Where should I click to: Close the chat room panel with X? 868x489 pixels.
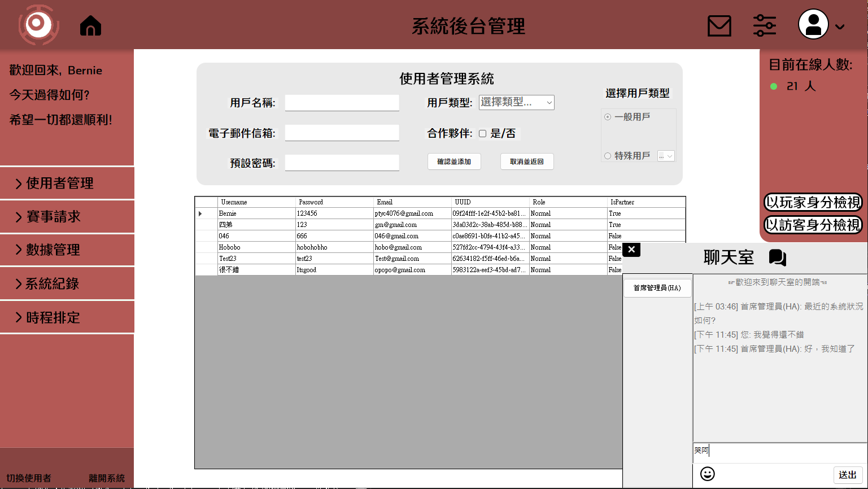click(631, 250)
